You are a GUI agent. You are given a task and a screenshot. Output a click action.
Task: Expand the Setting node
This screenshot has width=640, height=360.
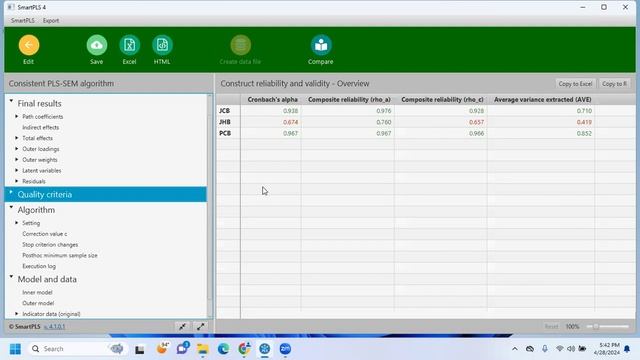[17, 222]
